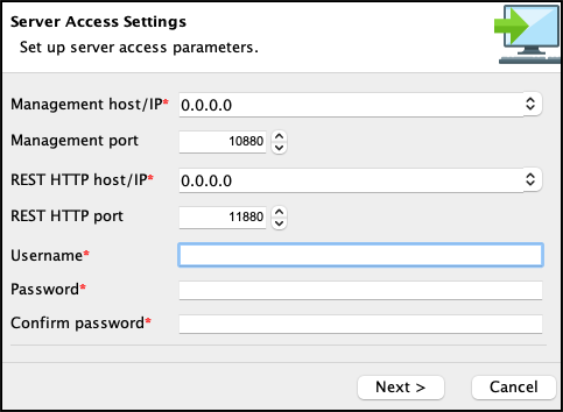Click the Server Access Settings title
Viewport: 563px width, 412px height.
(x=98, y=22)
